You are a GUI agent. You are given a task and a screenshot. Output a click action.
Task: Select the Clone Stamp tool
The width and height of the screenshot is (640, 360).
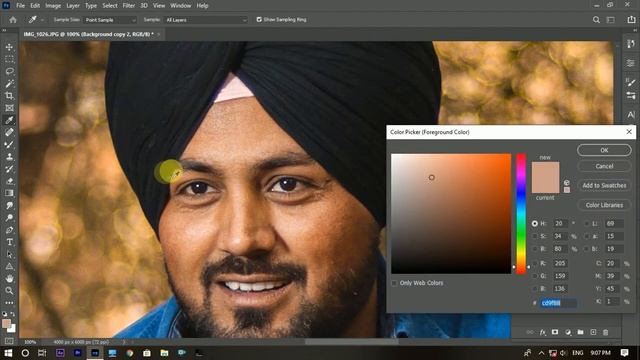click(9, 157)
